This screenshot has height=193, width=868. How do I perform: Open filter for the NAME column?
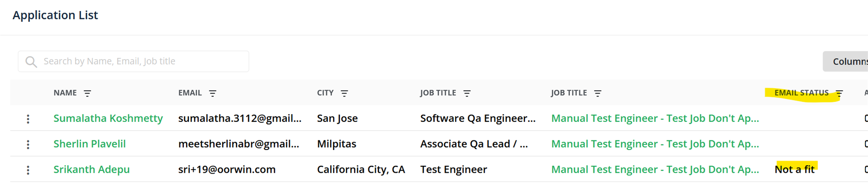click(87, 93)
